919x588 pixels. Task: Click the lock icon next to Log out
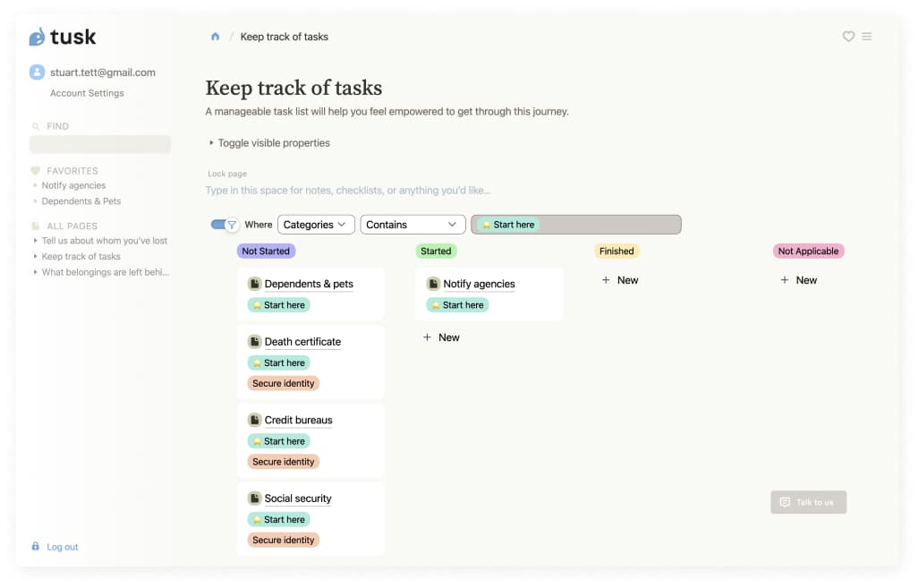click(x=36, y=547)
